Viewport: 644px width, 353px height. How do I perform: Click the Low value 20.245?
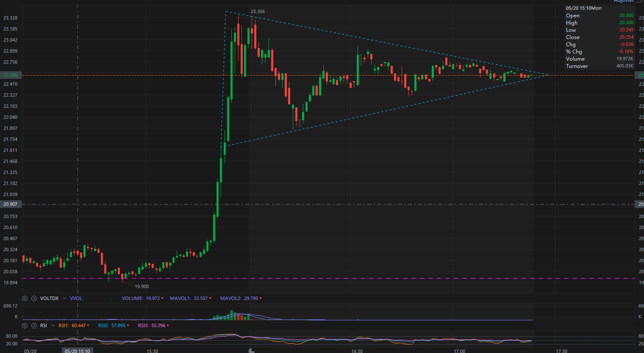click(x=626, y=30)
